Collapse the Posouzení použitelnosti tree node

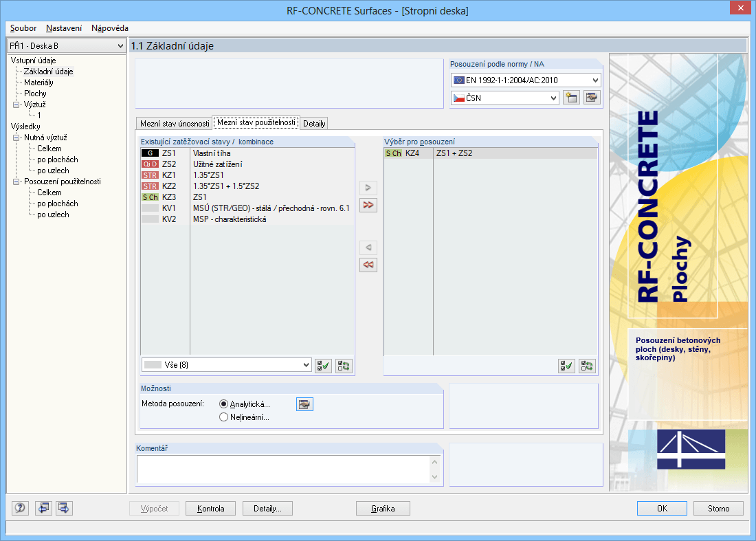16,181
